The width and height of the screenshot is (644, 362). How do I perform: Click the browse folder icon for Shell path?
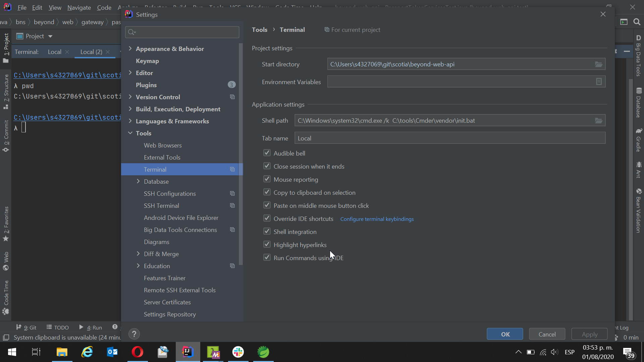(599, 121)
